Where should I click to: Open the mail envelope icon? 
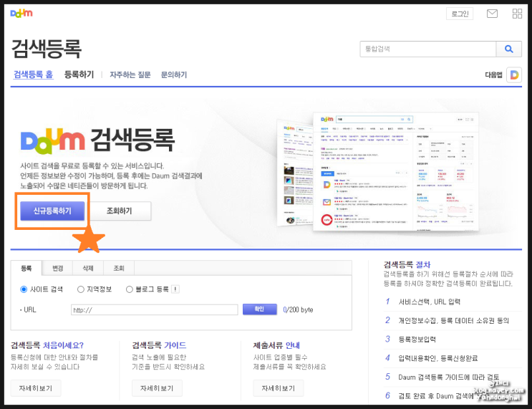(492, 14)
